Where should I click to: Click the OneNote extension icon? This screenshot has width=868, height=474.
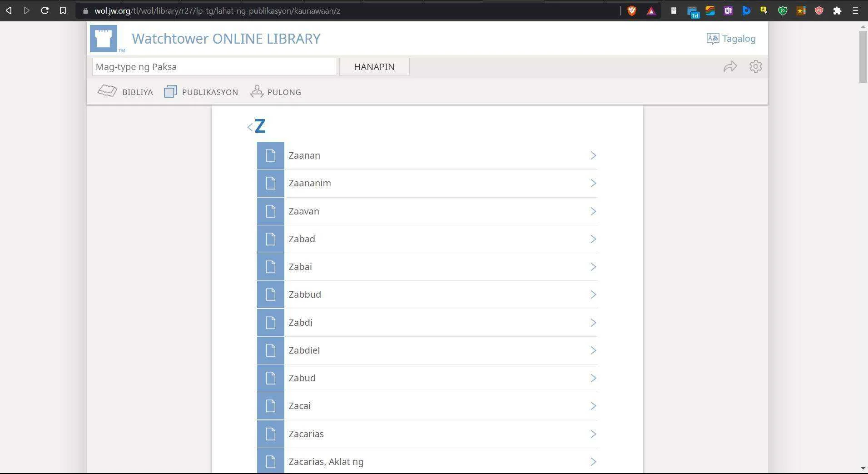[728, 11]
